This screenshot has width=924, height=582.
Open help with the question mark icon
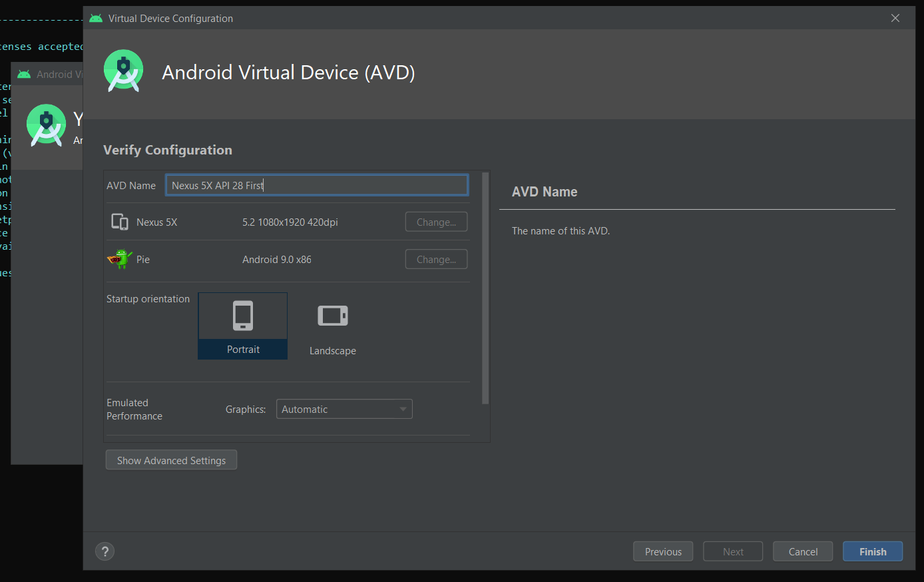(x=105, y=551)
